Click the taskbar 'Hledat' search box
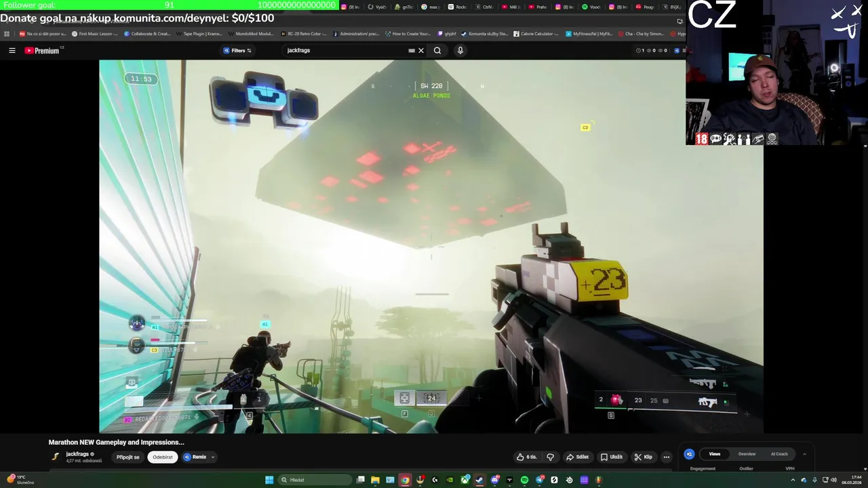This screenshot has width=868, height=488. point(315,480)
